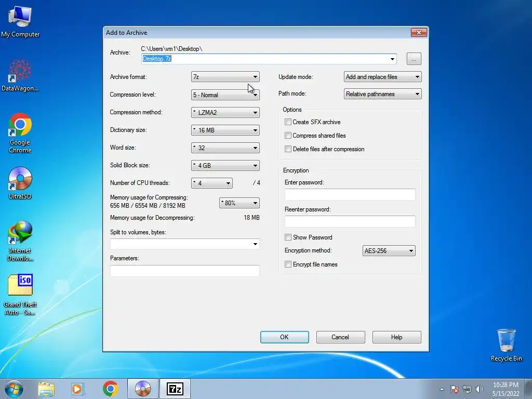This screenshot has width=532, height=399.
Task: Open DataWagon desktop shortcut
Action: click(x=20, y=75)
